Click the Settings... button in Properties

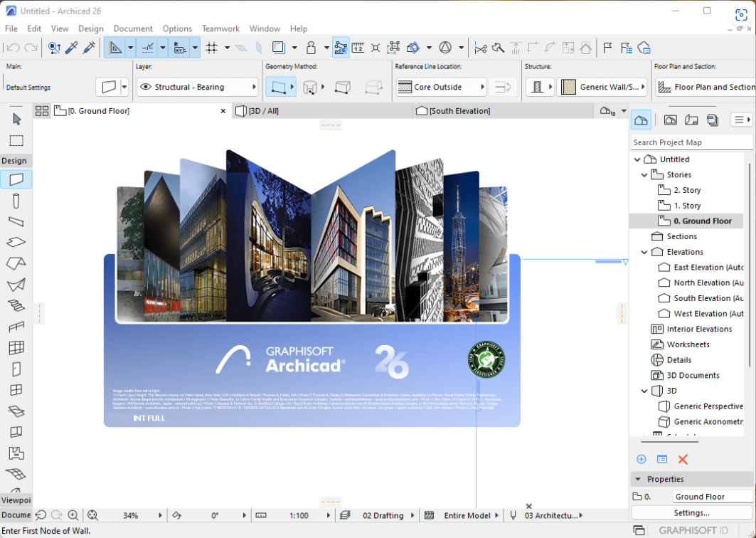[x=692, y=513]
